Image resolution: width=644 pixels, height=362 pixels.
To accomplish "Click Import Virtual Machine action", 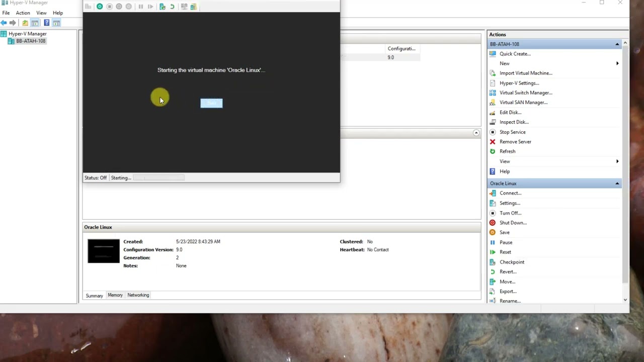I will (x=526, y=73).
